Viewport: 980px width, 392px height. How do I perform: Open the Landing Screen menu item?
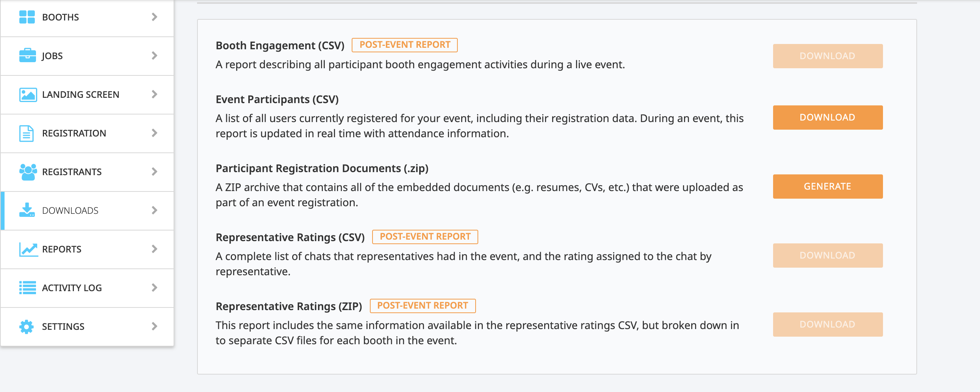pyautogui.click(x=87, y=94)
